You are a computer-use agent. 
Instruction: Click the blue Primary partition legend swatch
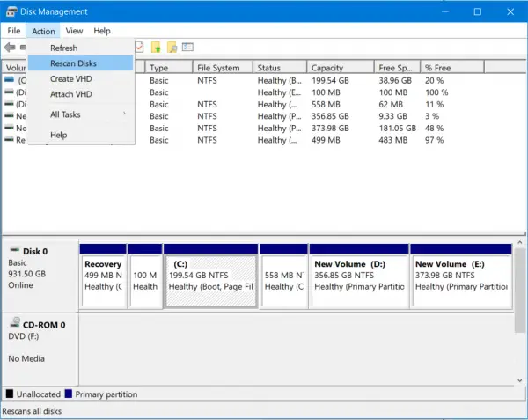click(x=69, y=394)
